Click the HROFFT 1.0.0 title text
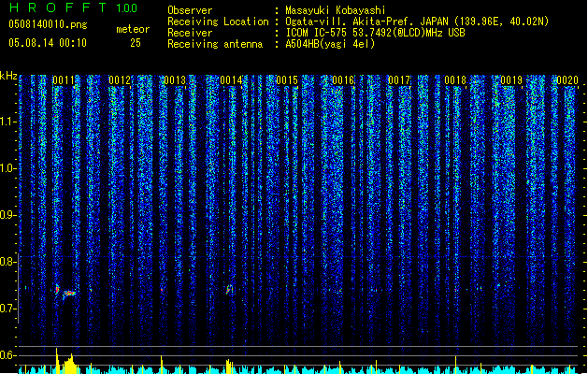Viewport: 588px width, 374px height. coord(74,7)
